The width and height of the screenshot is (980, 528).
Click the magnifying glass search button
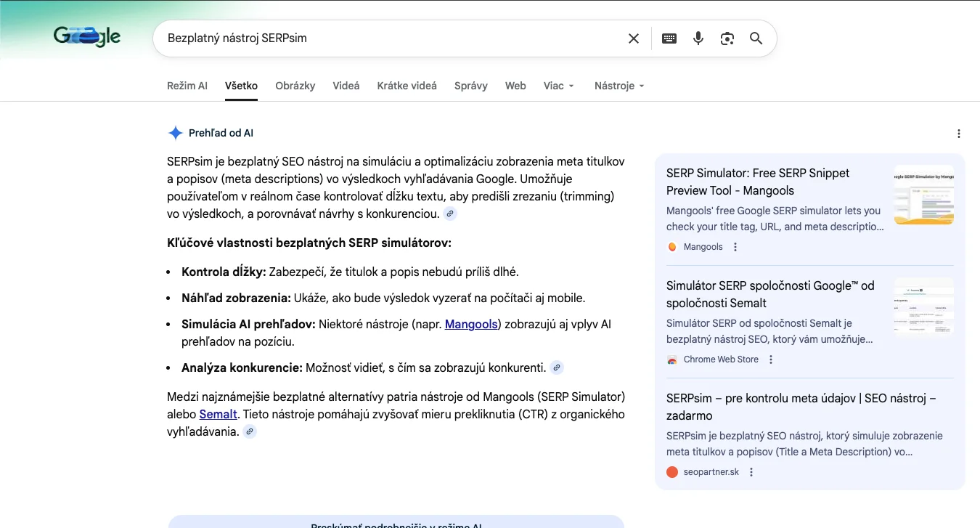coord(756,38)
